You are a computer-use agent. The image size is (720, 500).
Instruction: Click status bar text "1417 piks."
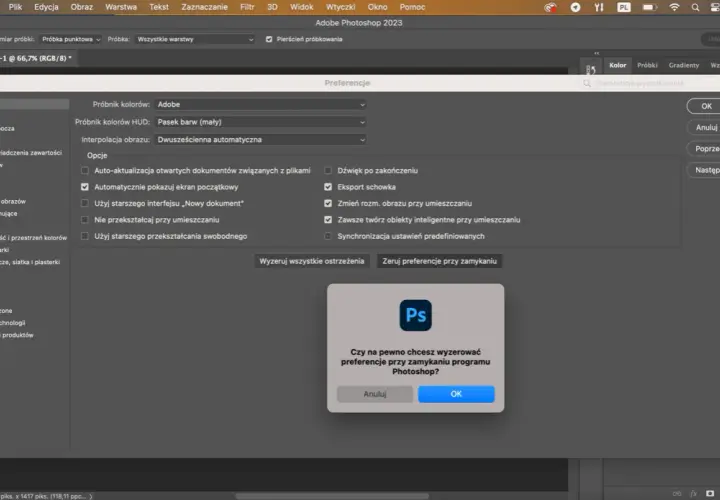tap(35, 496)
